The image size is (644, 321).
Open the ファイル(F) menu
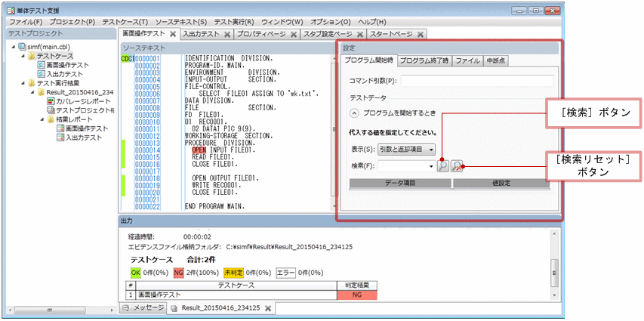click(26, 22)
